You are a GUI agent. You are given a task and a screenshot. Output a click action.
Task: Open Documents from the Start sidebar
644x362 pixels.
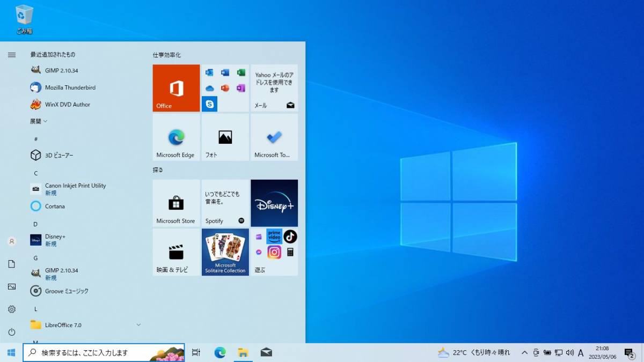[12, 264]
